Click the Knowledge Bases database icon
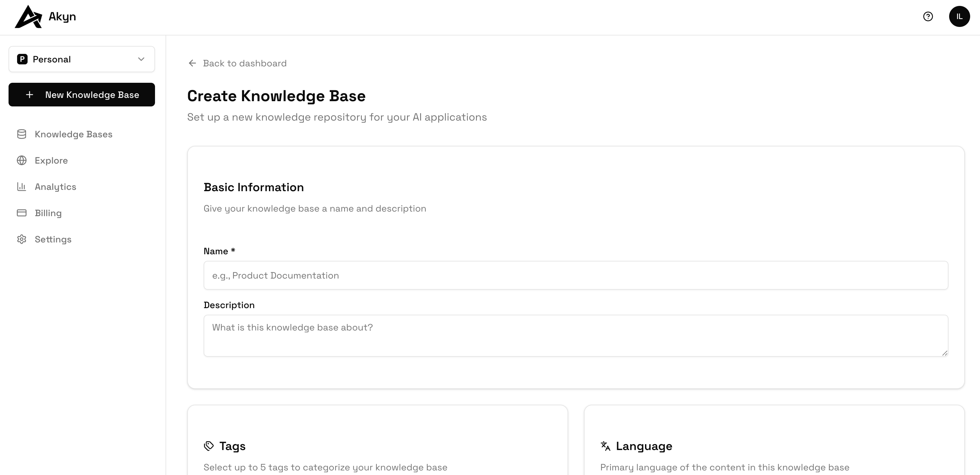 point(22,134)
